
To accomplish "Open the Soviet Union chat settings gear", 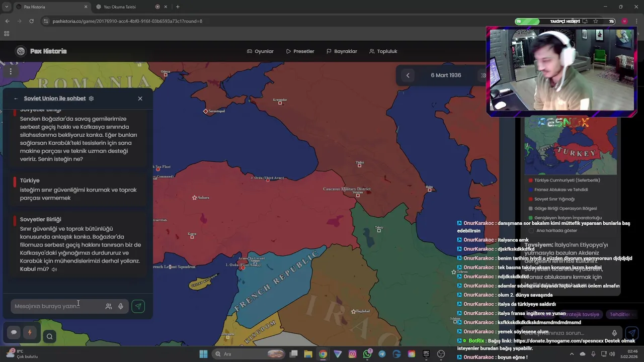I will click(91, 99).
